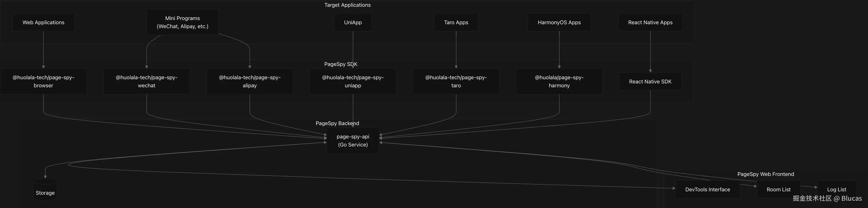Select the @huolala/page-spy-harmony node
The image size is (868, 208).
pyautogui.click(x=559, y=81)
